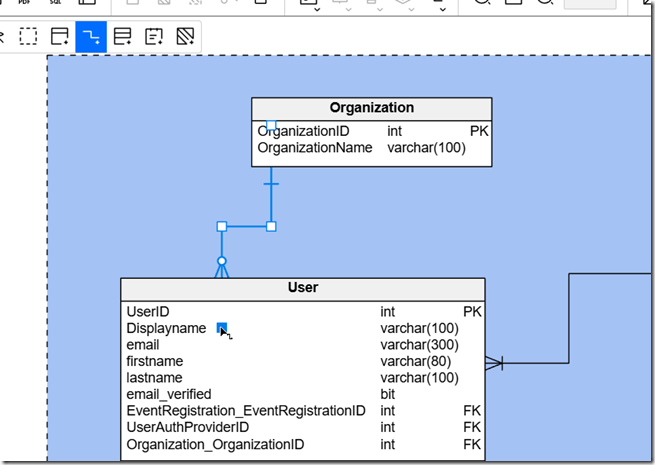Click the right bend handle of the selected reference

coord(271,227)
